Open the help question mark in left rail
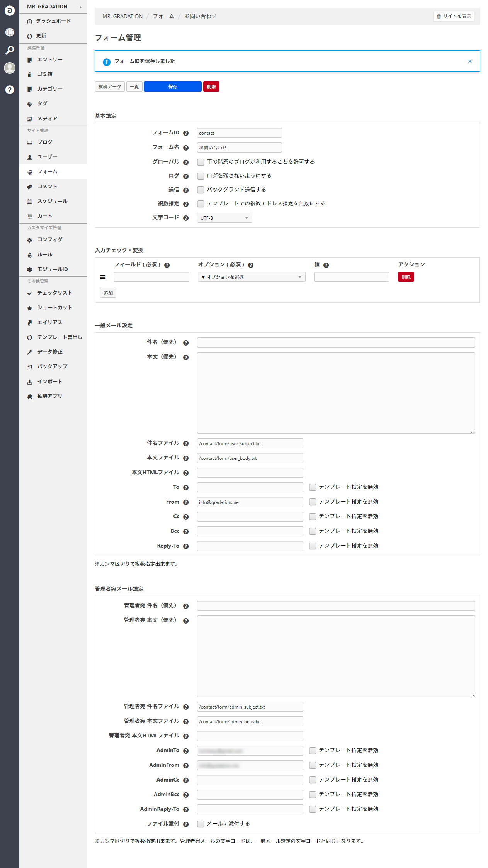This screenshot has width=488, height=868. tap(10, 90)
